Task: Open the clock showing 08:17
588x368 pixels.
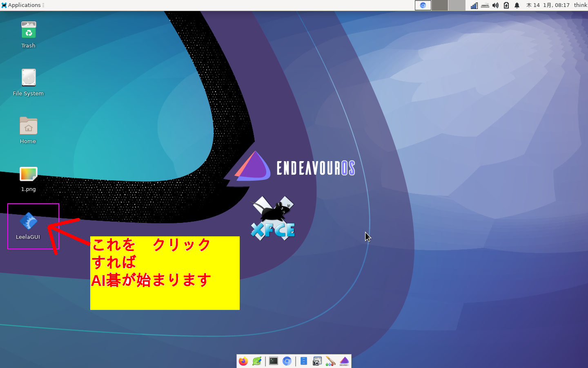Action: 548,5
